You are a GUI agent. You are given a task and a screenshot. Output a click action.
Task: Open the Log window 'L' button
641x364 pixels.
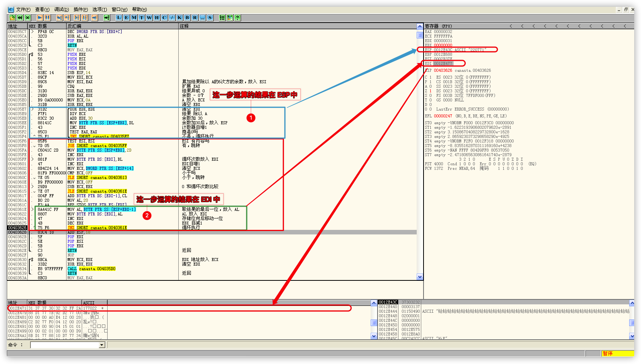(x=119, y=17)
